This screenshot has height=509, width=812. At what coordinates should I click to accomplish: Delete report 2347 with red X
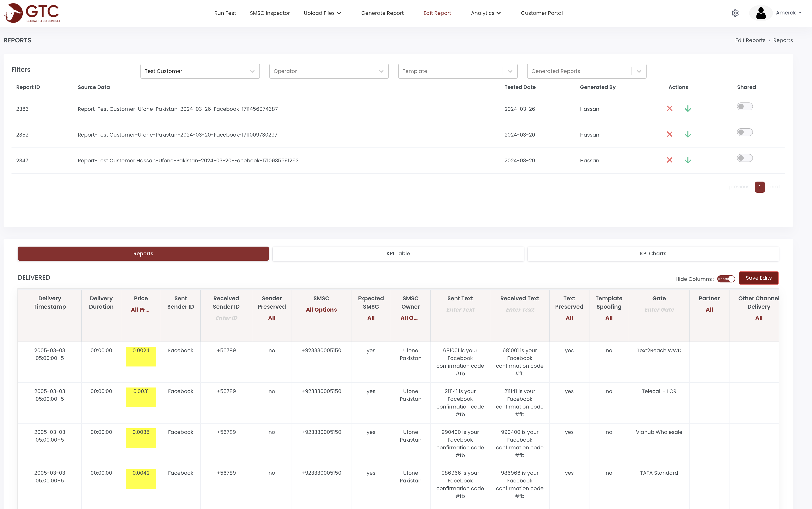(670, 160)
